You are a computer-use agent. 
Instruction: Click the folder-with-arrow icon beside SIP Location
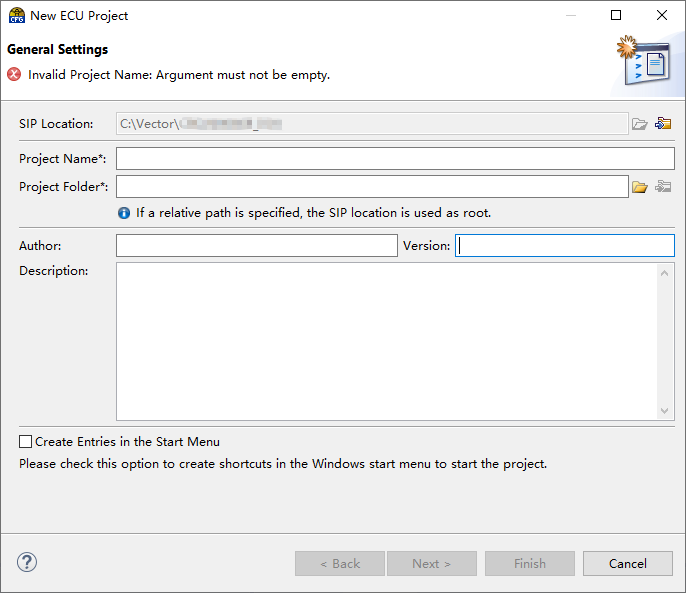[x=663, y=124]
